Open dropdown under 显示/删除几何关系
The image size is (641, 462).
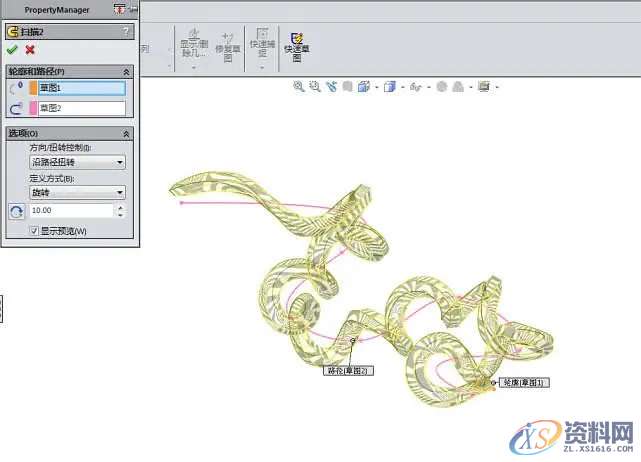click(194, 67)
